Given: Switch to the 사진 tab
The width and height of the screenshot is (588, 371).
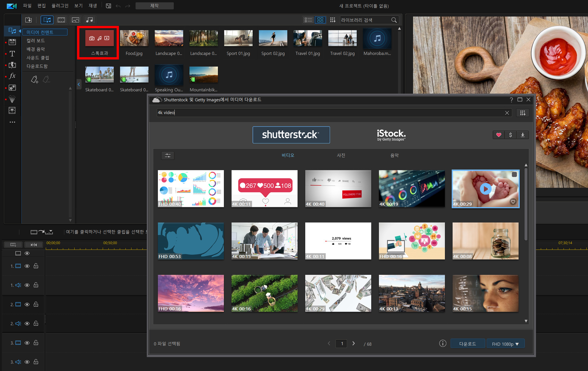Looking at the screenshot, I should pos(341,155).
